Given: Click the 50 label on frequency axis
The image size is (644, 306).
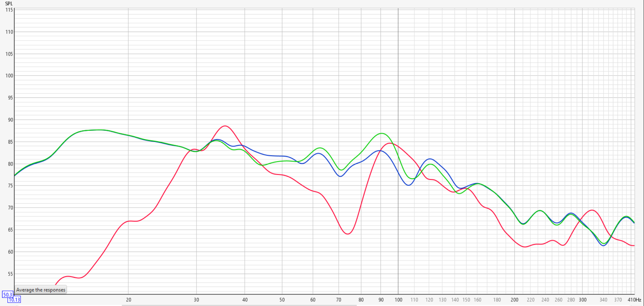Looking at the screenshot, I should (282, 300).
